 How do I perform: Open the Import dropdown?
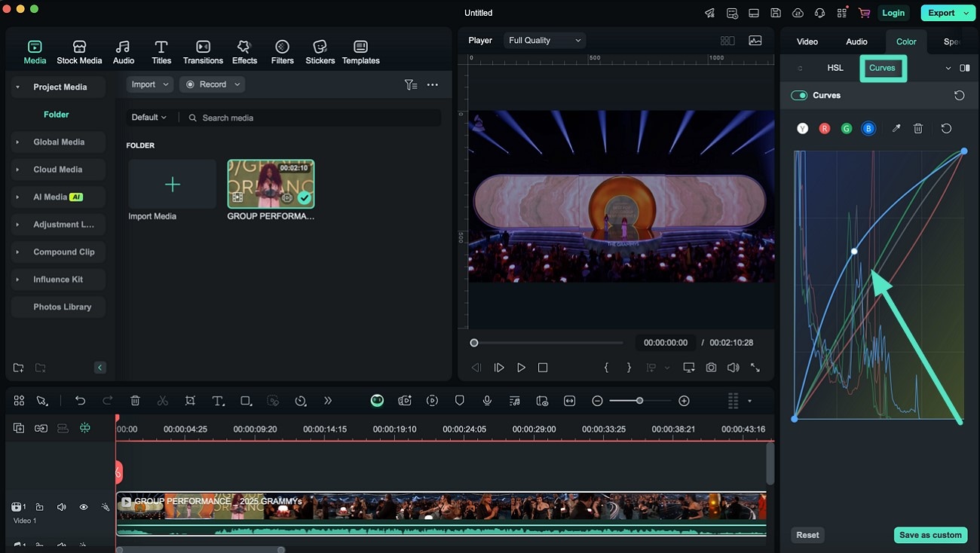[149, 84]
